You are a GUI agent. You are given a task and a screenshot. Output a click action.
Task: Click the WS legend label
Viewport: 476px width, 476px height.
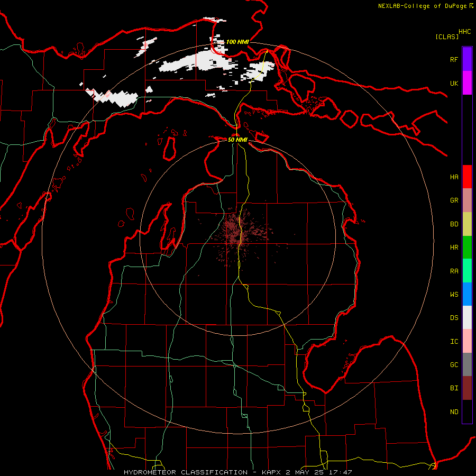coord(454,294)
